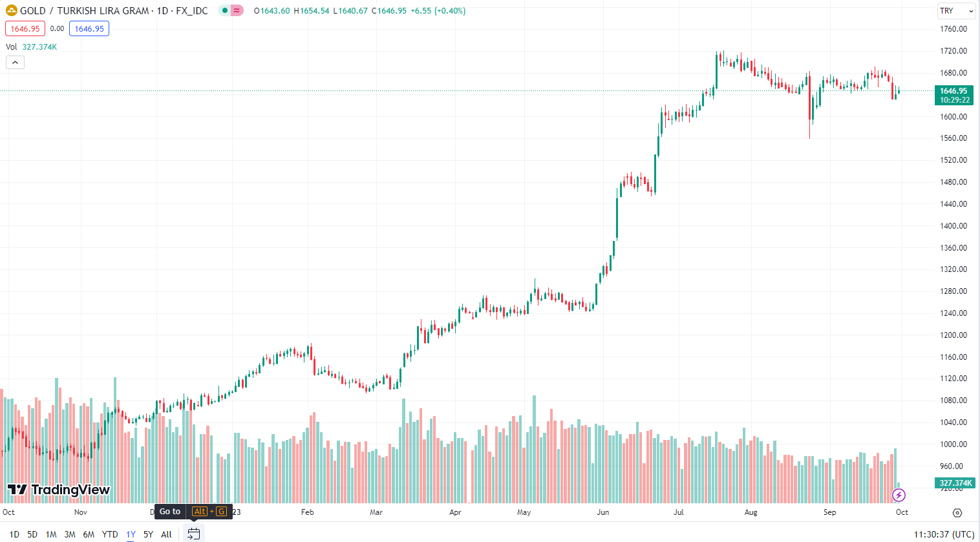Image resolution: width=980 pixels, height=542 pixels.
Task: Open the Go to date calendar icon
Action: coord(193,534)
